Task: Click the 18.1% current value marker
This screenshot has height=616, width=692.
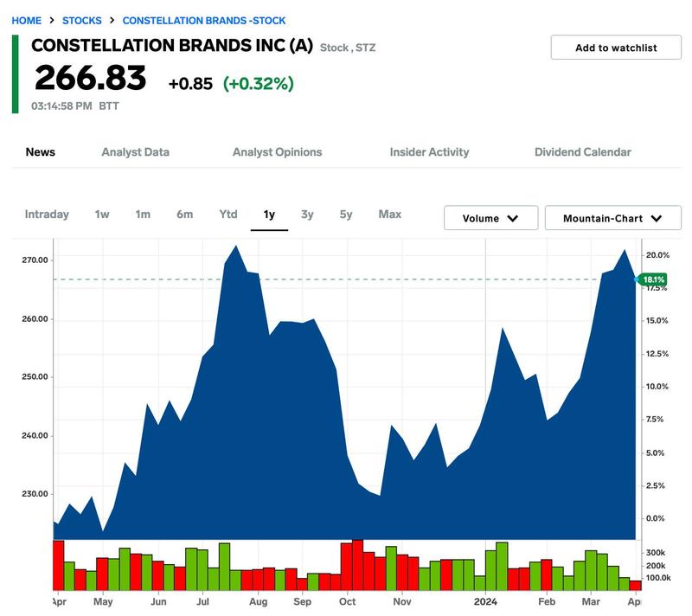Action: pyautogui.click(x=653, y=279)
